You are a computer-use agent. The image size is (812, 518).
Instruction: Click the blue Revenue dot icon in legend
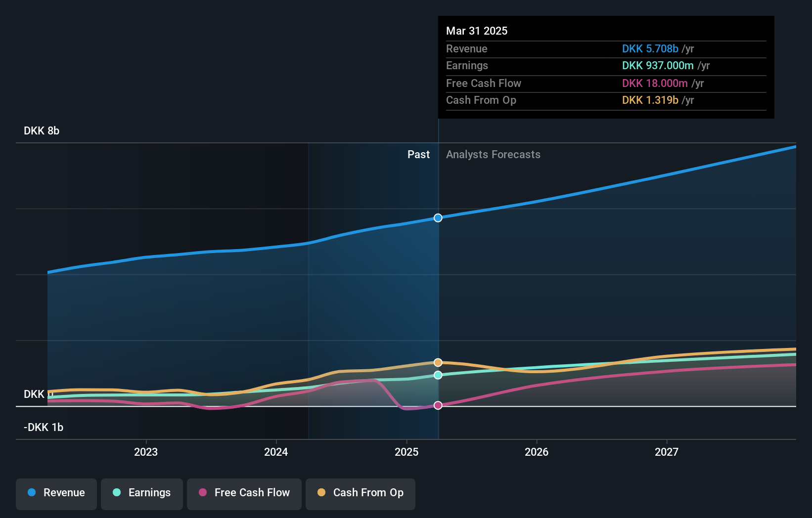point(32,493)
